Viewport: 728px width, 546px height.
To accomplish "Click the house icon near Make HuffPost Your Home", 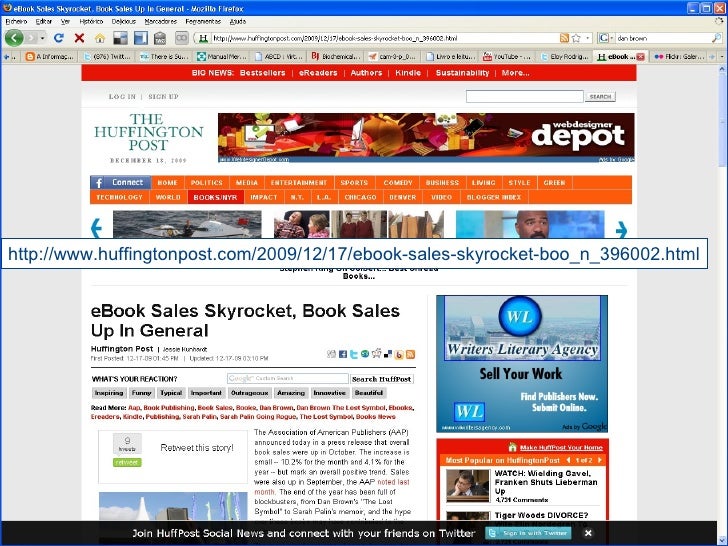I will point(512,447).
